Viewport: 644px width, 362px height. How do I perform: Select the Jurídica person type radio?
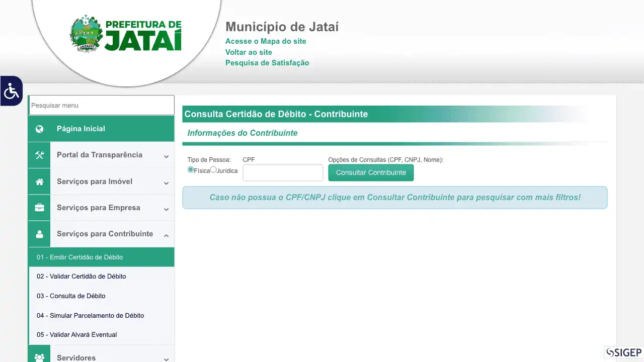click(x=213, y=170)
